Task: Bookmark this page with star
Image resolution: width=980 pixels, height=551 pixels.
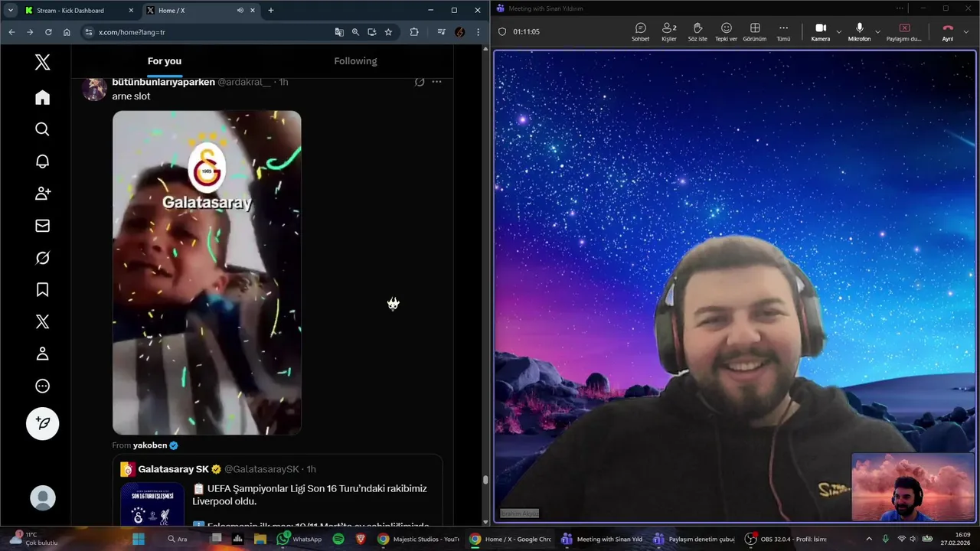Action: tap(388, 32)
